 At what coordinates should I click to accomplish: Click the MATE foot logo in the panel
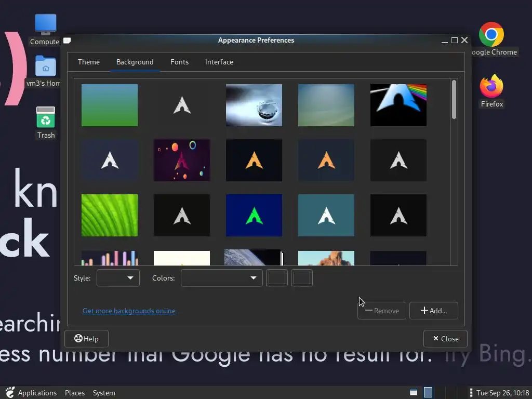pyautogui.click(x=10, y=393)
